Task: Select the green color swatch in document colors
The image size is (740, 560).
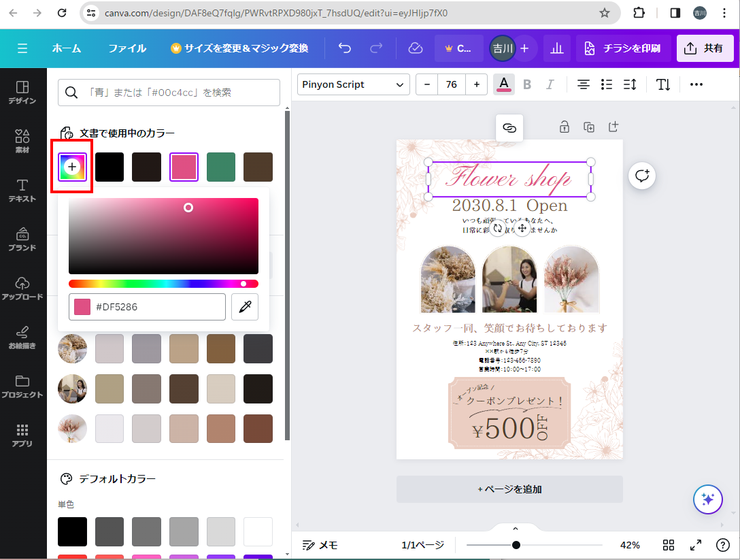Action: [x=221, y=167]
